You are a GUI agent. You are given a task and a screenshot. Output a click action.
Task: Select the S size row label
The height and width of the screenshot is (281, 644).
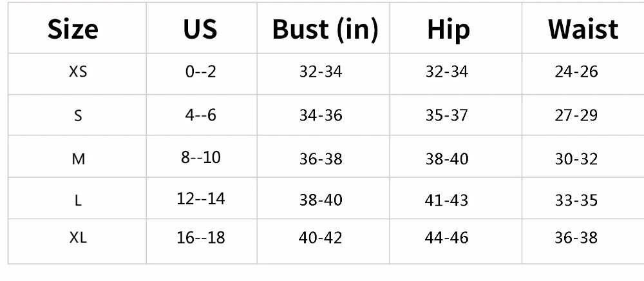(x=78, y=115)
